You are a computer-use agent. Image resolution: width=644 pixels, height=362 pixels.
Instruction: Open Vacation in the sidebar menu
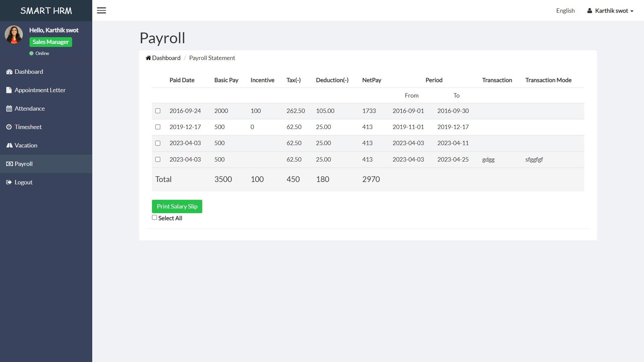(26, 145)
